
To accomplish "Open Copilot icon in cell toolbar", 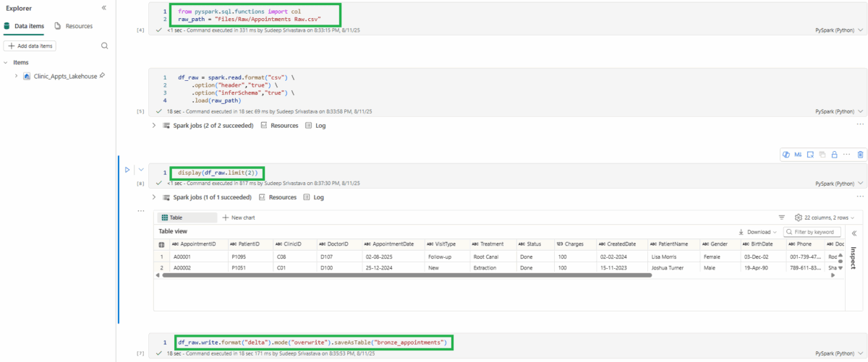I will pos(786,154).
